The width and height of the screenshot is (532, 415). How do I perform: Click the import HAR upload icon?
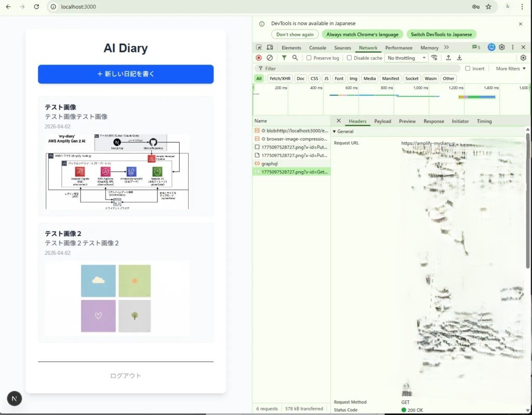448,58
